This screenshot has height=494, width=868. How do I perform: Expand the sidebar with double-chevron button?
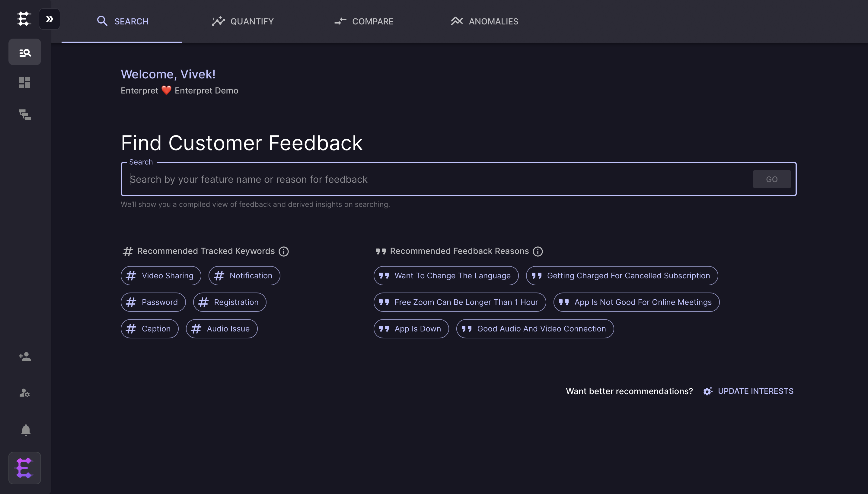pos(49,19)
